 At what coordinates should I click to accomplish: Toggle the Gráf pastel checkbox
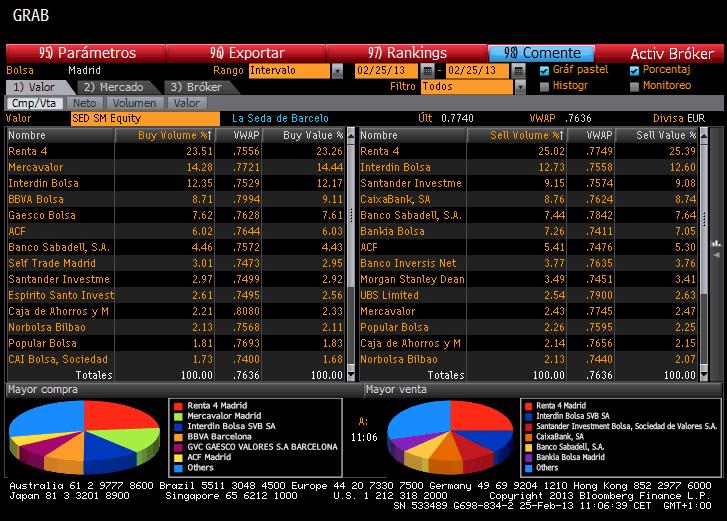[x=544, y=70]
